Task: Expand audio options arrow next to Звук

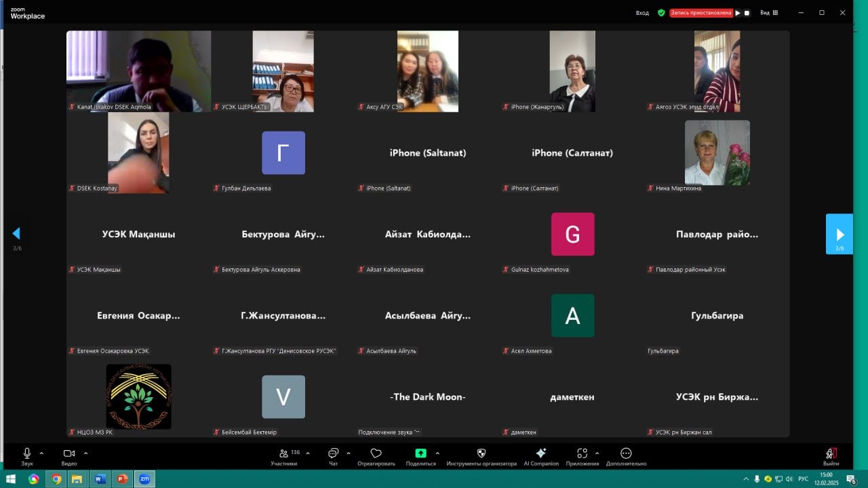Action: point(41,453)
